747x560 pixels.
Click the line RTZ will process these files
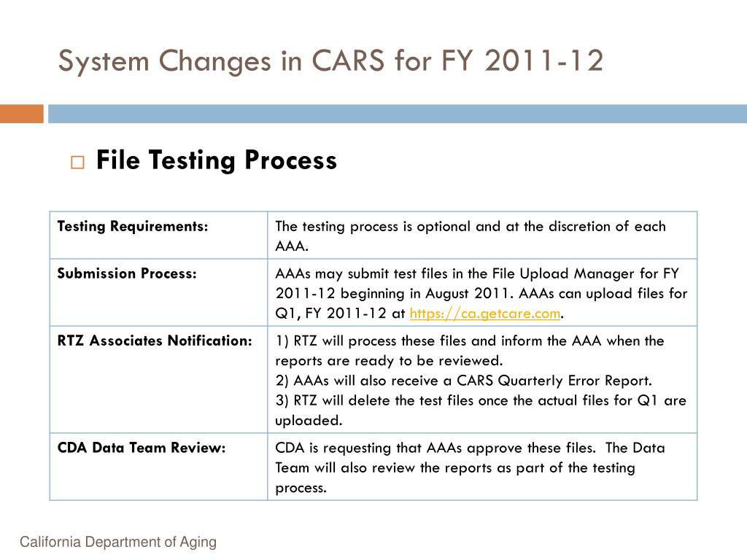point(470,351)
